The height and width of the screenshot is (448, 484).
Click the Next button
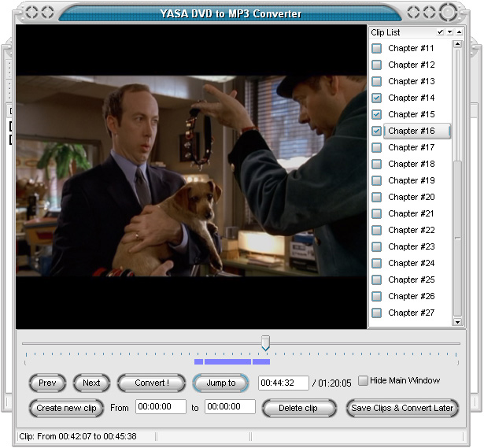pyautogui.click(x=91, y=383)
